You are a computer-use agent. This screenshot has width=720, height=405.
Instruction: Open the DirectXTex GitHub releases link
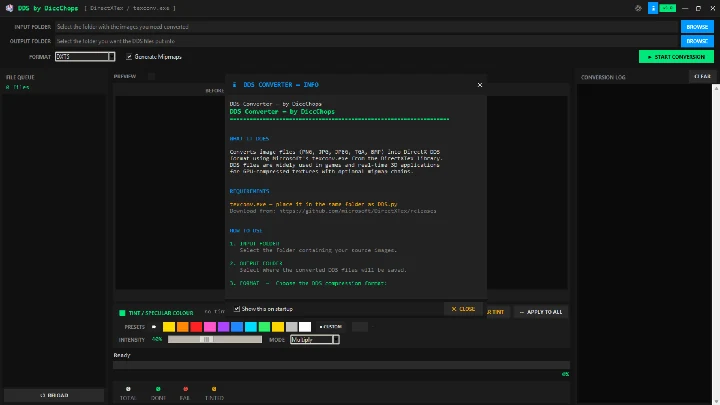(x=358, y=211)
